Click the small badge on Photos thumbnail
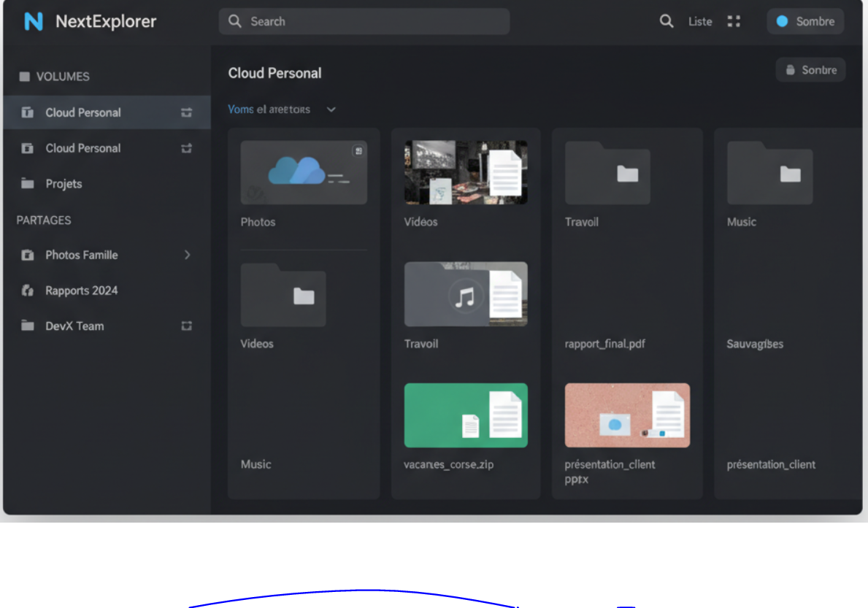Viewport: 868px width, 608px height. 358,150
